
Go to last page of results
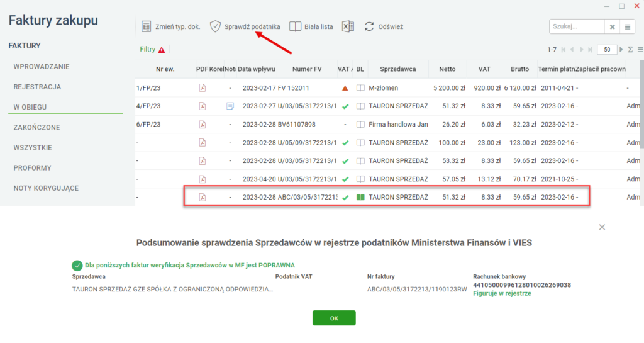tap(590, 50)
